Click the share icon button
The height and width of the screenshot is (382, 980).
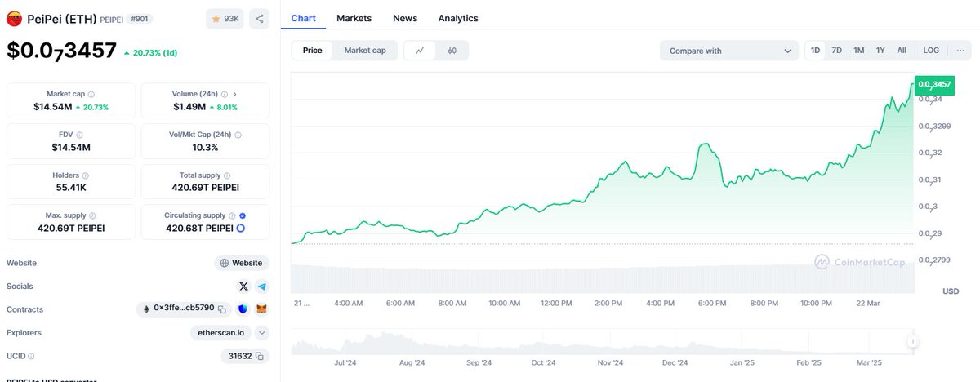point(259,18)
